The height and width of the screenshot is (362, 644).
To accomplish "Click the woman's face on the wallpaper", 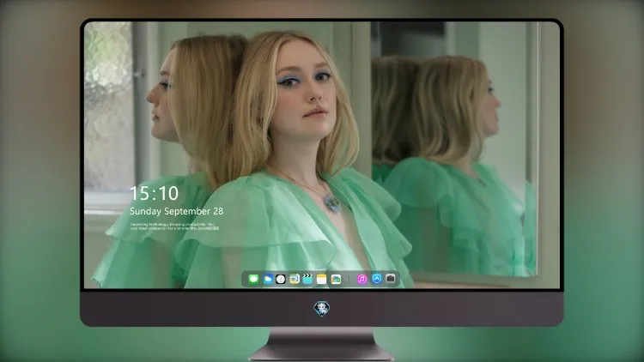I will coord(304,90).
